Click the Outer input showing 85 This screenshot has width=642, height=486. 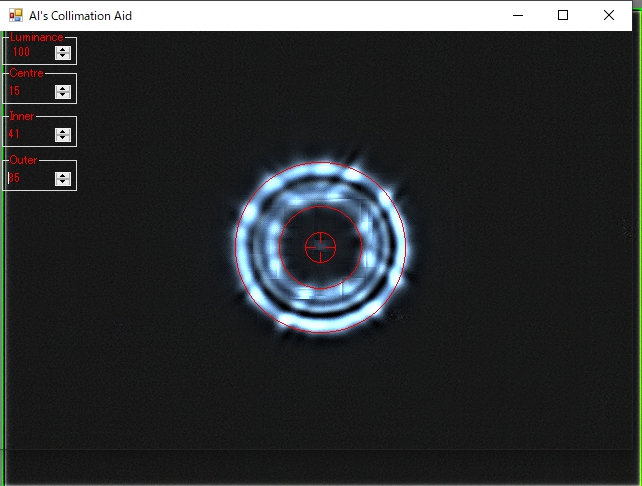pos(31,178)
